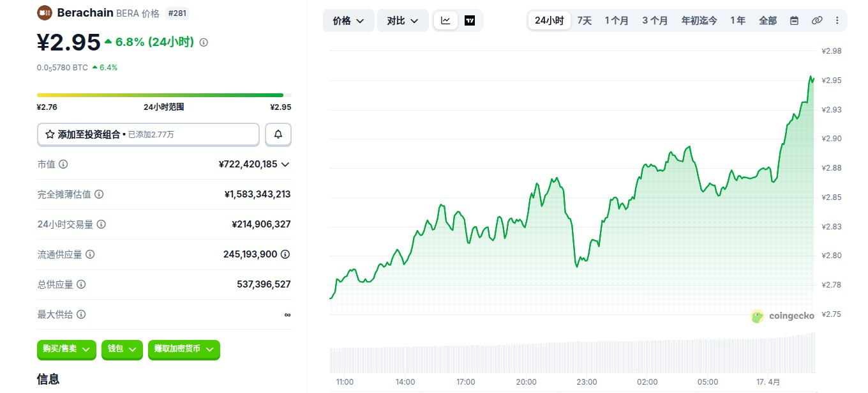Select the 年初迄今 time range tab
The image size is (868, 393).
[x=699, y=20]
